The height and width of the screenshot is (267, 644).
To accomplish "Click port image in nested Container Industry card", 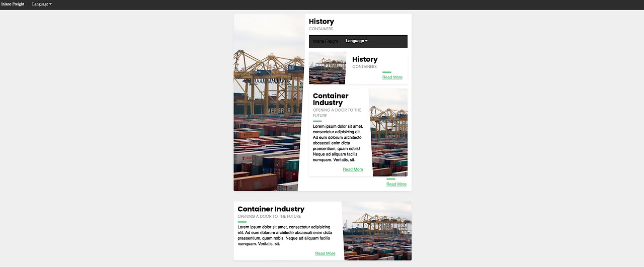I will (388, 132).
